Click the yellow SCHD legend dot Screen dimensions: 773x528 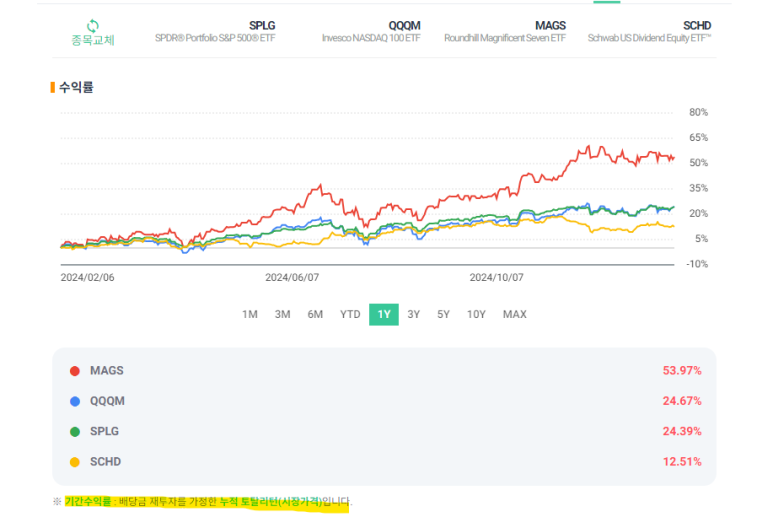[75, 462]
